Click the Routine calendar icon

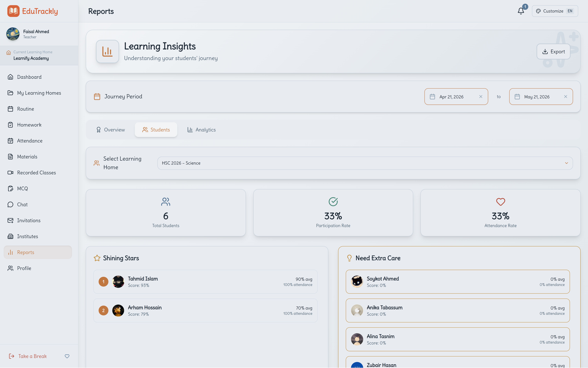tap(10, 109)
